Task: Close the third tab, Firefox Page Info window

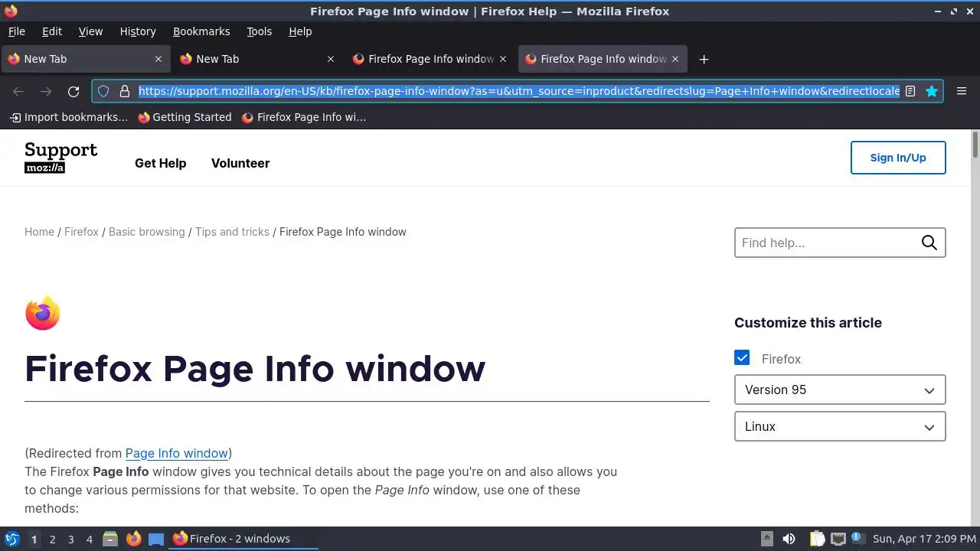Action: [503, 59]
